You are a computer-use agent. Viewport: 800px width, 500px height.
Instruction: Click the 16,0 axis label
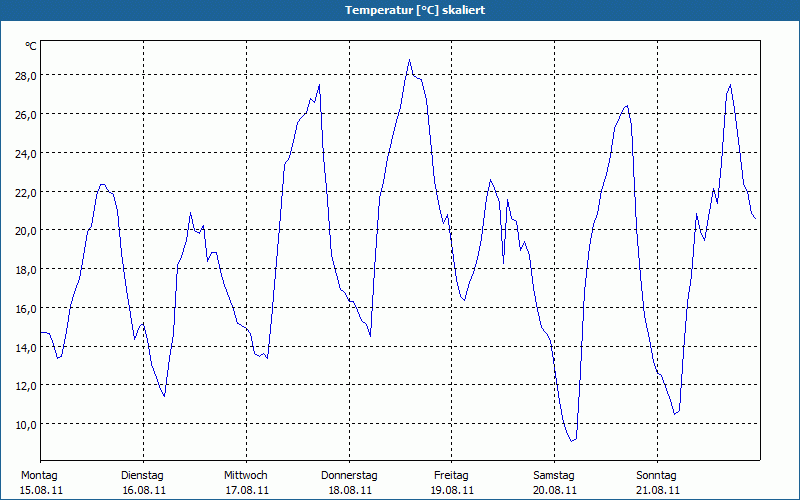point(25,309)
